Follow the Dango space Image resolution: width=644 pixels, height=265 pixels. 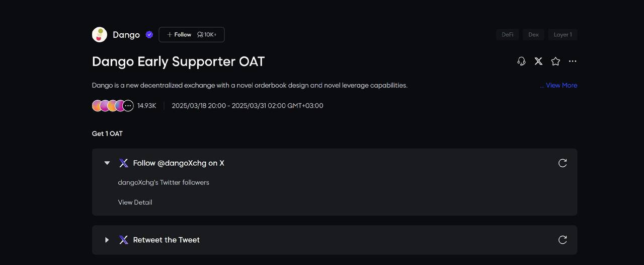point(179,35)
